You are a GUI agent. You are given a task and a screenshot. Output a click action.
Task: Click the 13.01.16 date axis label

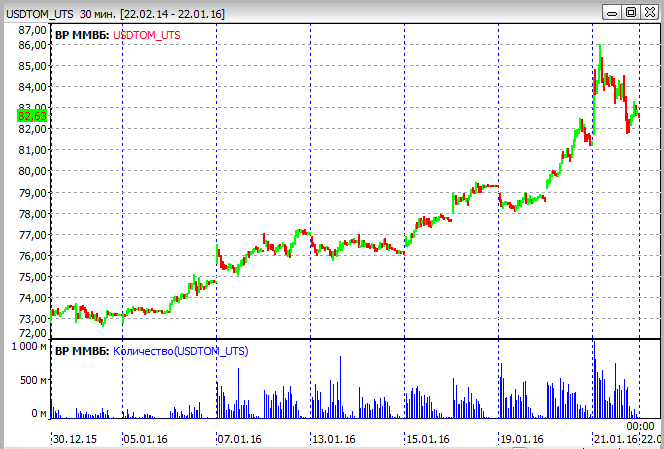tap(335, 439)
